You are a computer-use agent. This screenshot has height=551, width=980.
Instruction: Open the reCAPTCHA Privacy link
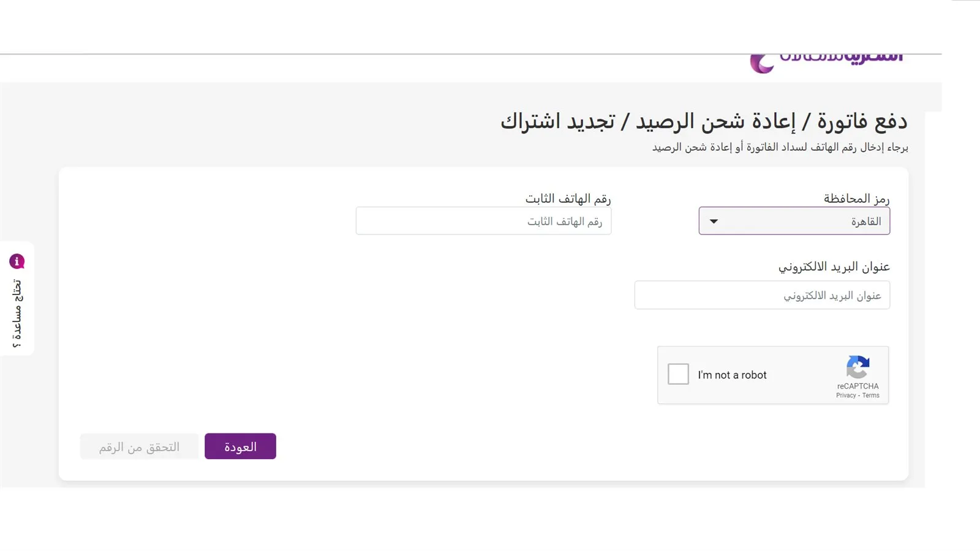846,395
